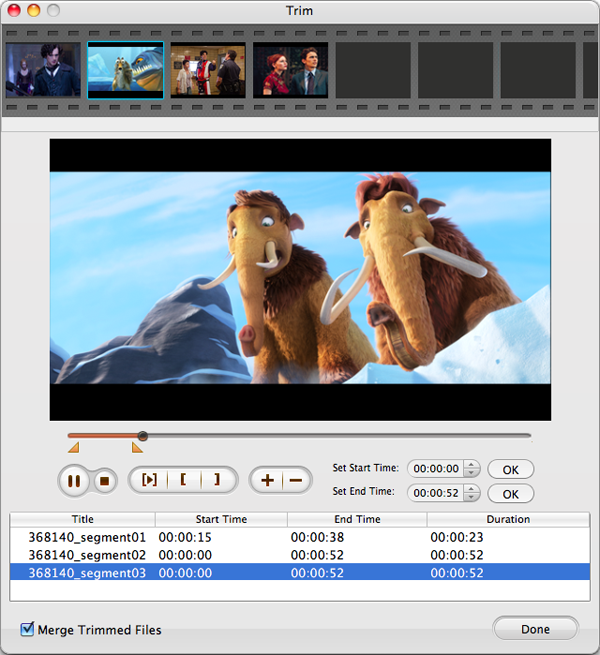Stop the video playback
The width and height of the screenshot is (600, 655).
click(x=103, y=480)
